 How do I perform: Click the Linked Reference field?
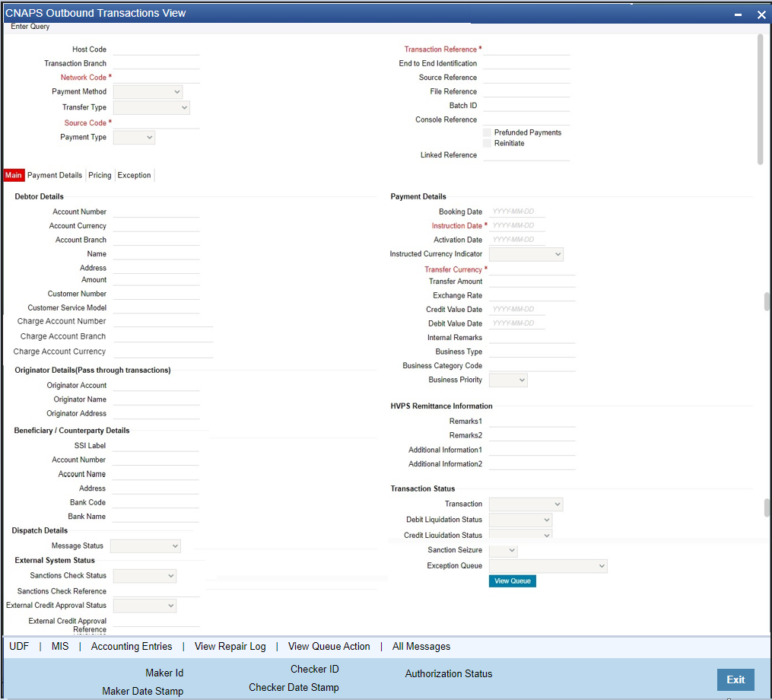coord(526,155)
